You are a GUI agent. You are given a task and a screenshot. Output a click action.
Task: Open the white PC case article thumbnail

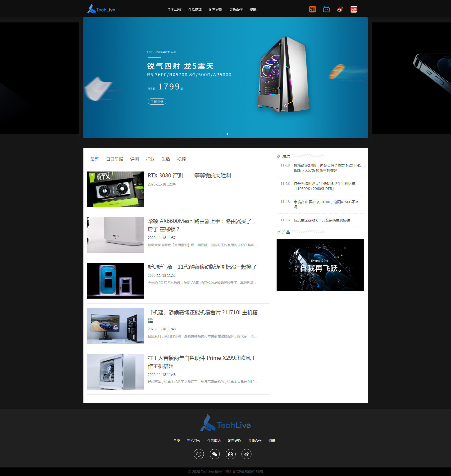115,372
